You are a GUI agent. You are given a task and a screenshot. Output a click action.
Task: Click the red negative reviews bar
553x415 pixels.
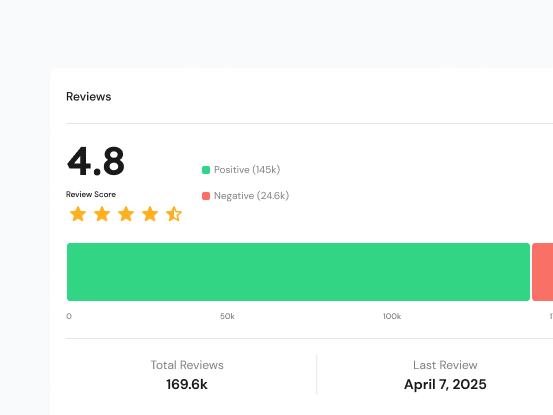point(542,272)
